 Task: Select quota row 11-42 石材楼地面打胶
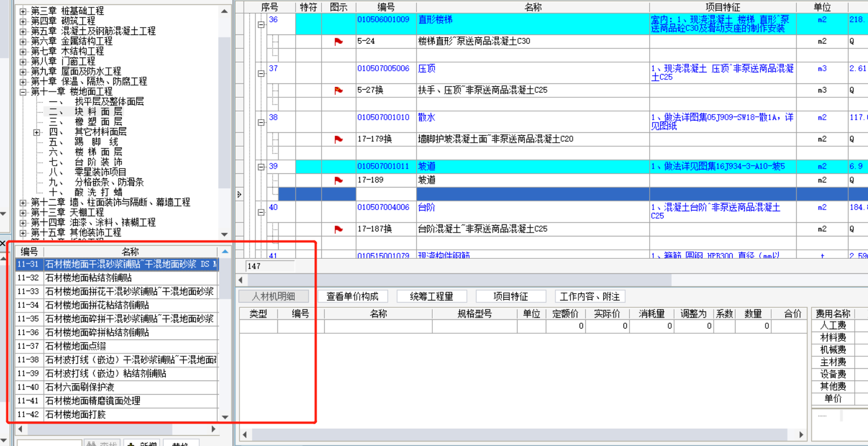(117, 414)
